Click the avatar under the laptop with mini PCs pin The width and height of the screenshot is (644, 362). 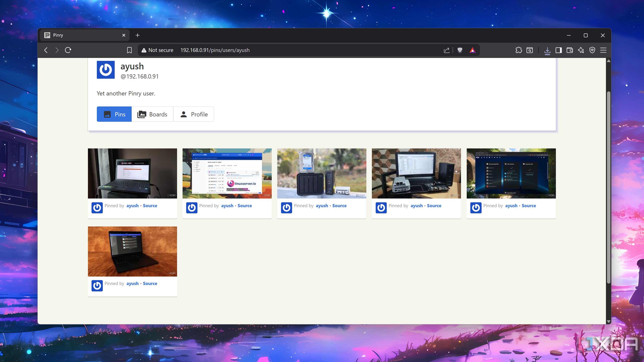pos(381,208)
